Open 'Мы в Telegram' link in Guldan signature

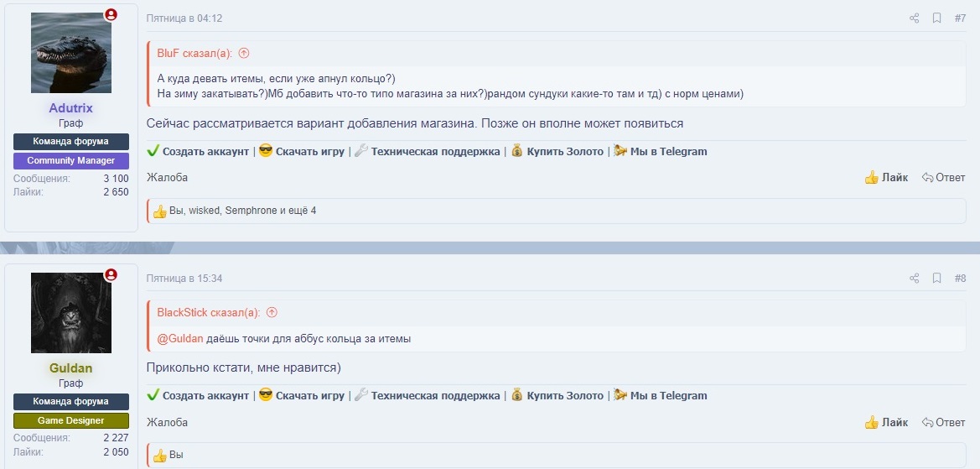668,396
